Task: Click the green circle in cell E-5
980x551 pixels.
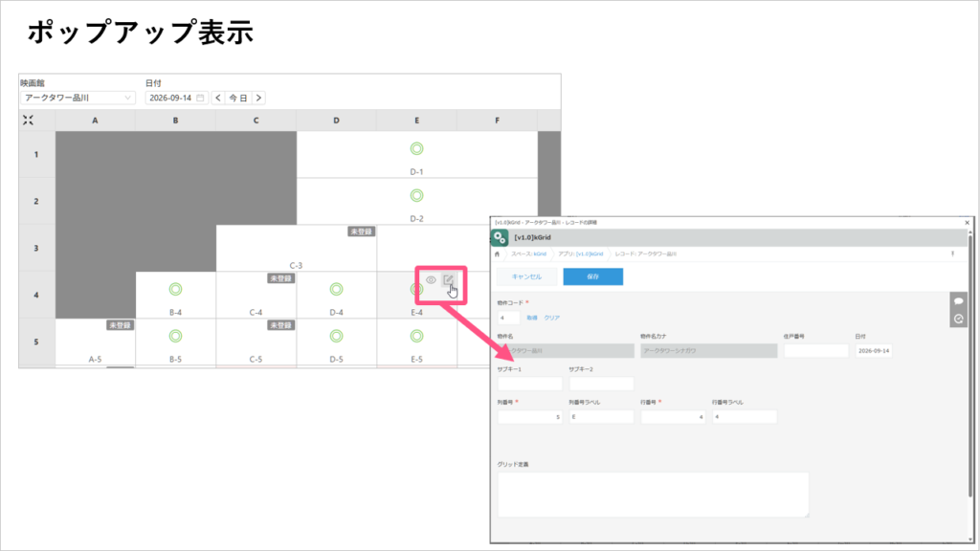Action: 417,336
